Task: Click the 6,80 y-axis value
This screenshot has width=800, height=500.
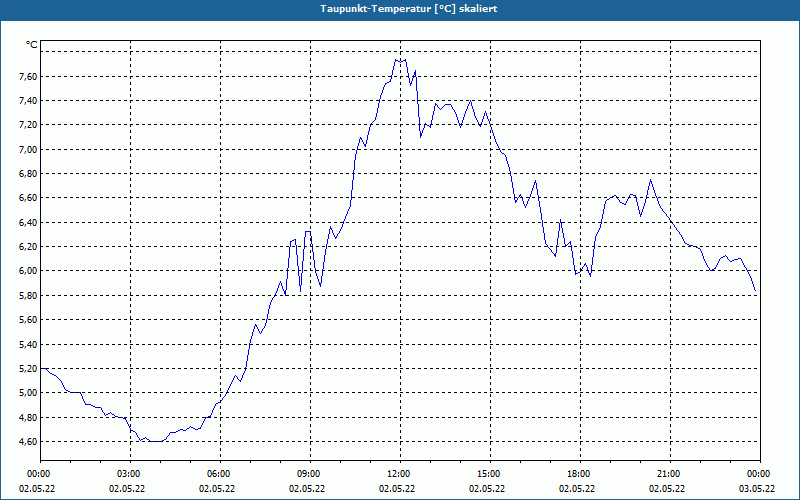Action: (x=28, y=173)
